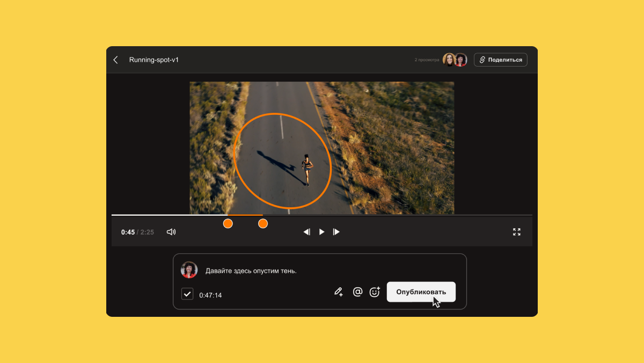
Task: Click the second orange timeline marker
Action: (x=263, y=223)
